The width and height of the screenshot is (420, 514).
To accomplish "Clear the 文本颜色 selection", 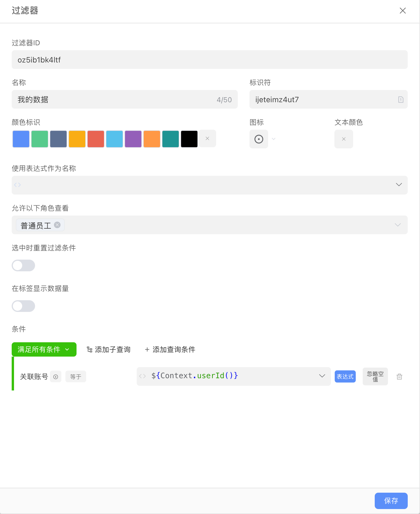I will click(343, 139).
